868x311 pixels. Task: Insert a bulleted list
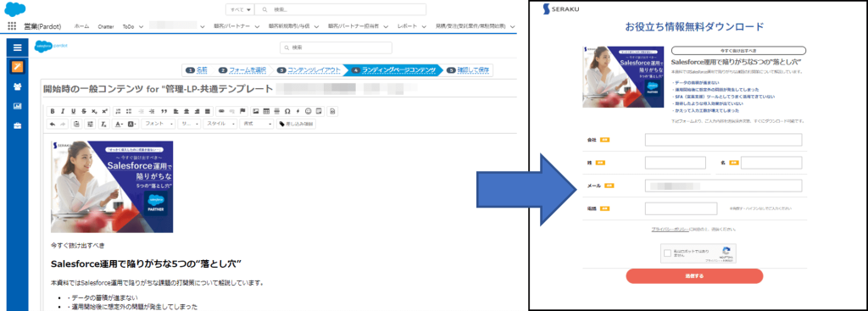[129, 111]
